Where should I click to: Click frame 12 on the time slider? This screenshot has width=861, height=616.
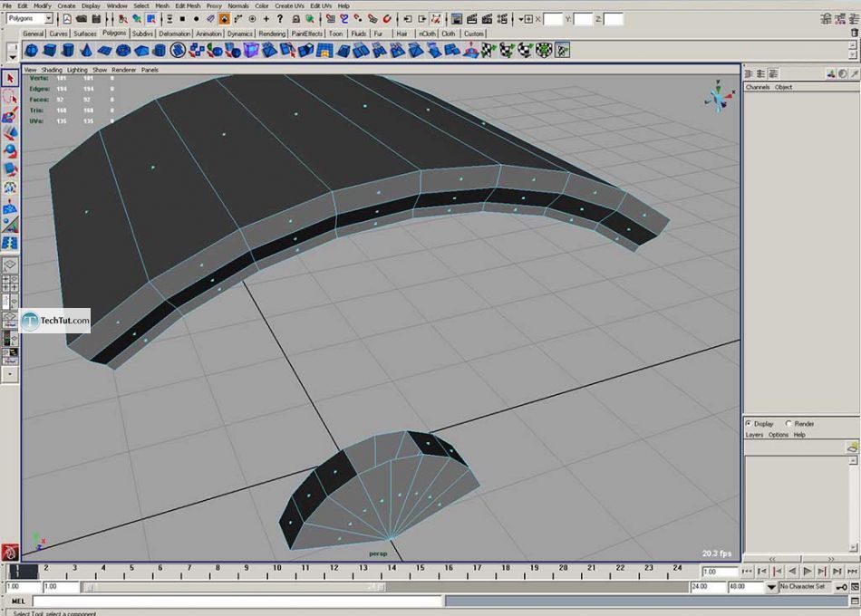[x=334, y=569]
